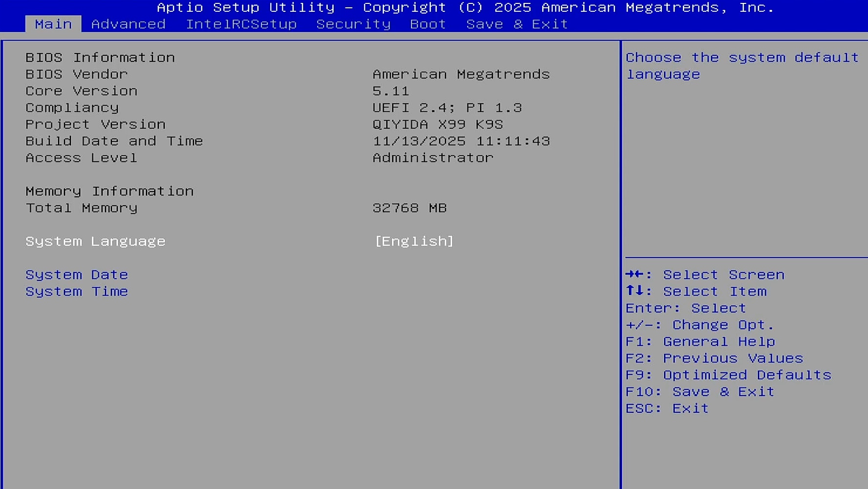Go to the Security tab

(x=353, y=24)
